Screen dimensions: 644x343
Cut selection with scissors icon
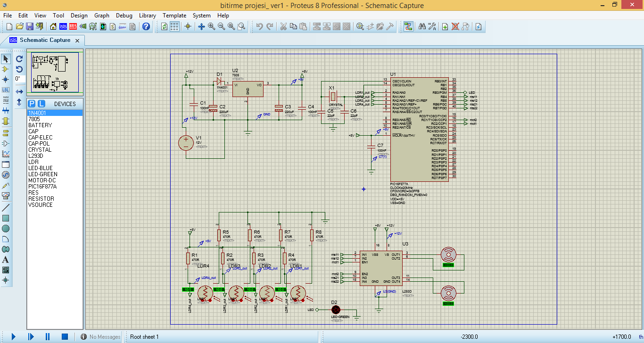283,26
